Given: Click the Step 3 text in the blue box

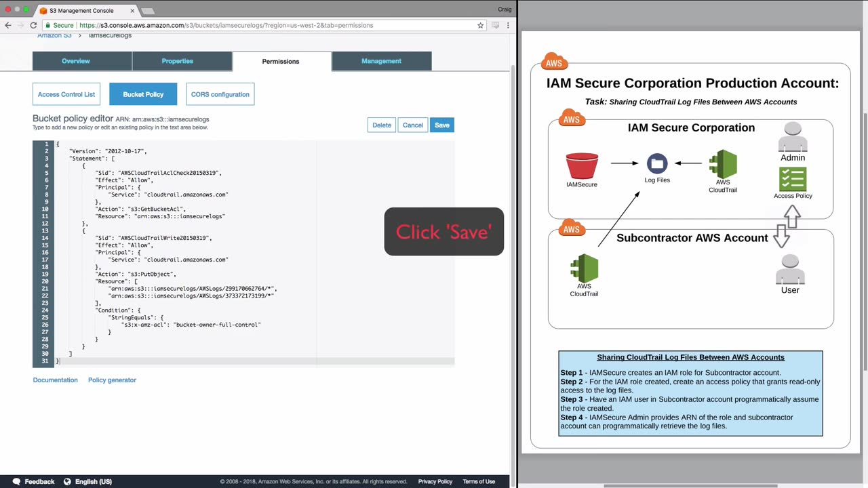Looking at the screenshot, I should tap(690, 404).
